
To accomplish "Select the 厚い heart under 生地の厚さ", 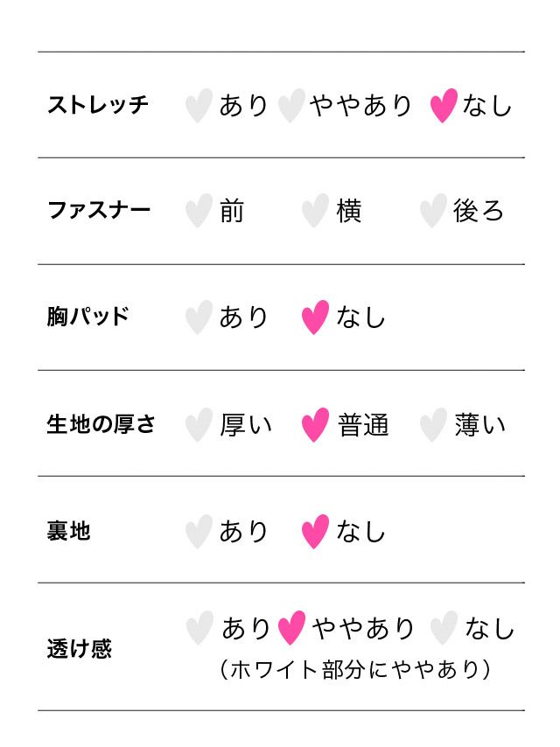I will (x=199, y=425).
